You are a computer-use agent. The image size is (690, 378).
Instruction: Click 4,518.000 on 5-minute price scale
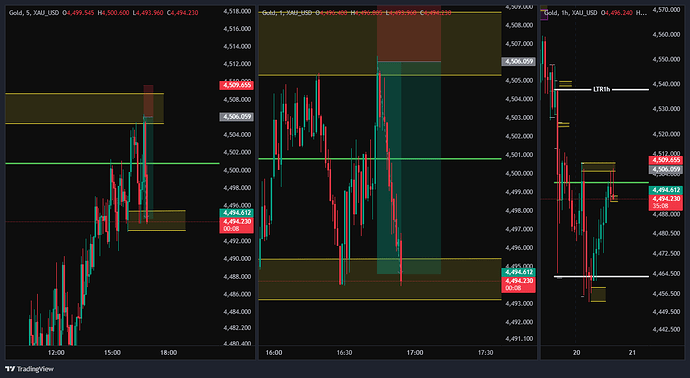pos(237,11)
